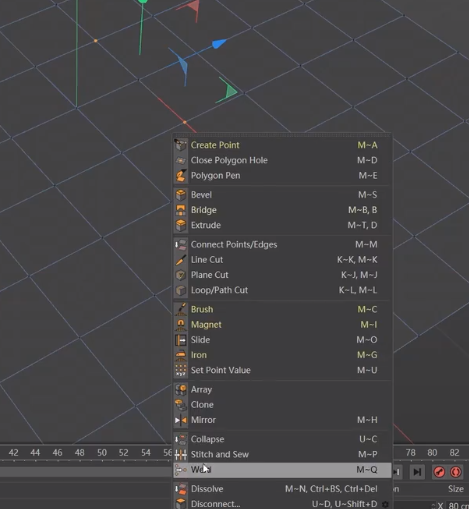Viewport: 469px width, 509px height.
Task: Click the blue plane handle of the gizmo
Action: pos(183,66)
